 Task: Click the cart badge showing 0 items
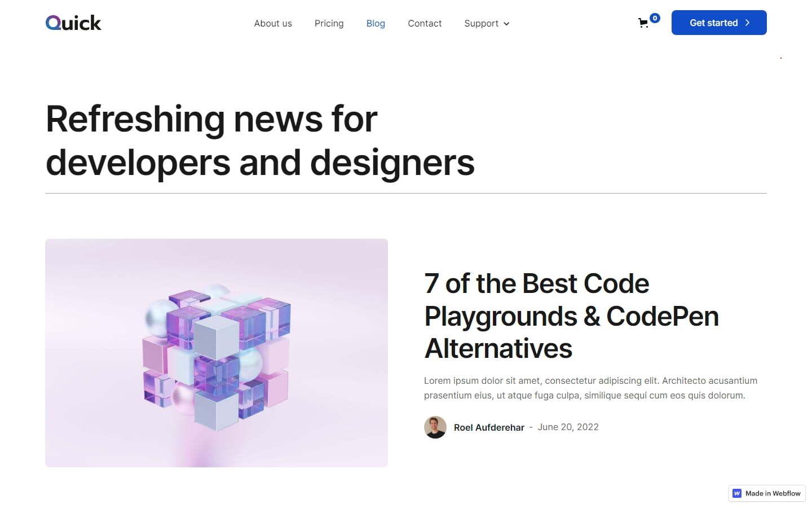[655, 17]
